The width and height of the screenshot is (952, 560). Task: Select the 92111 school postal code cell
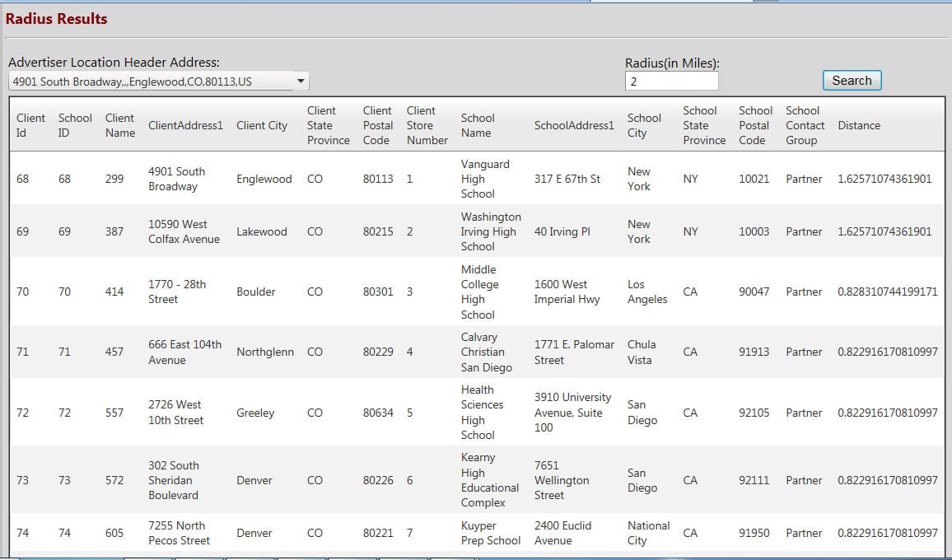pos(754,480)
